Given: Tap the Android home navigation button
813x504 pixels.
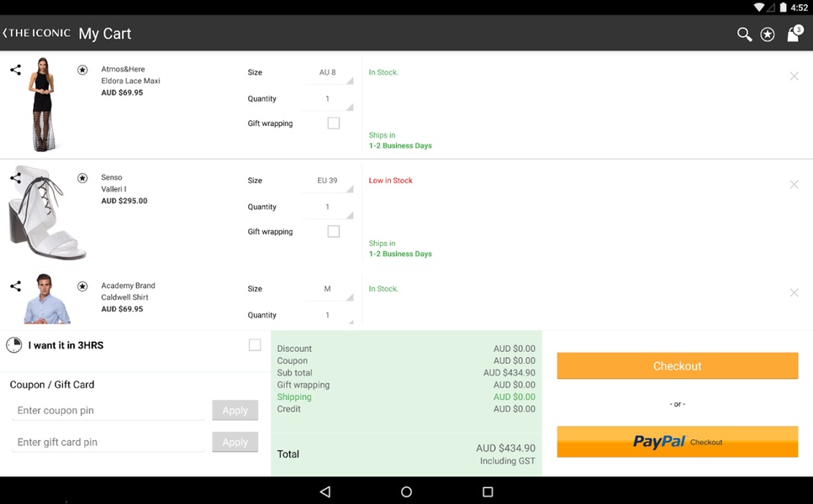Looking at the screenshot, I should point(407,491).
